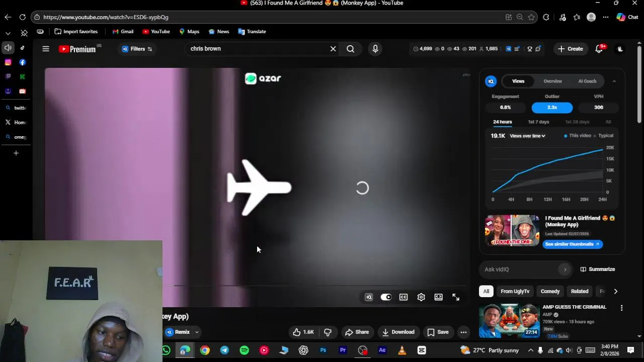Image resolution: width=644 pixels, height=362 pixels.
Task: Add a new tab with the plus
Action: click(x=16, y=153)
